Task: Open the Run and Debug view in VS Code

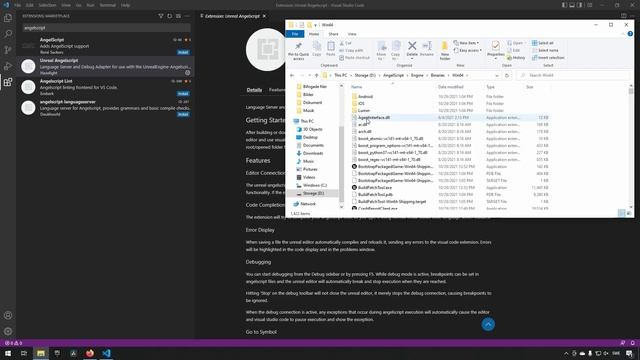Action: [x=8, y=66]
